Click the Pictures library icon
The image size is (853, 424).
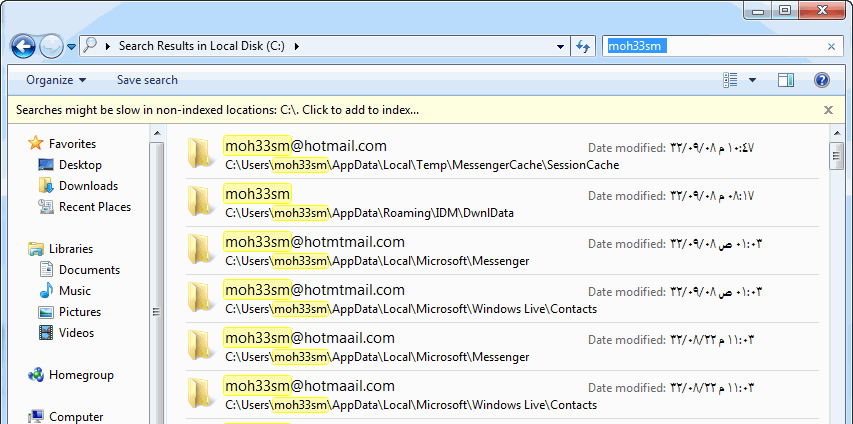tap(46, 312)
